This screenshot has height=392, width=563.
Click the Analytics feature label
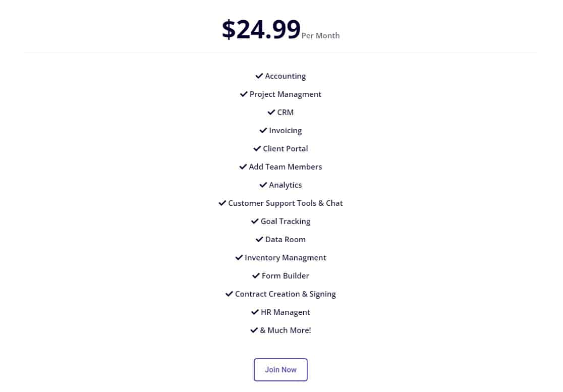click(x=285, y=185)
